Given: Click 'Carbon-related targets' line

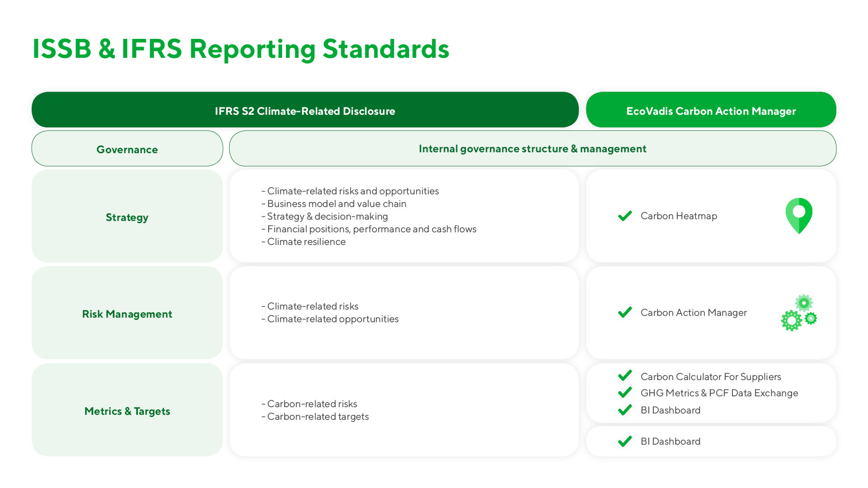Looking at the screenshot, I should [x=315, y=417].
